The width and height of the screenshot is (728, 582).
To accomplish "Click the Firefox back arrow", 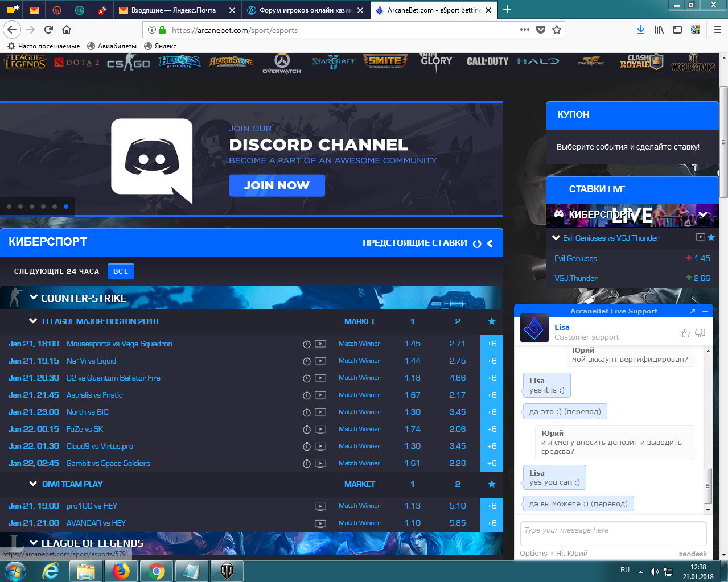I will pos(13,30).
